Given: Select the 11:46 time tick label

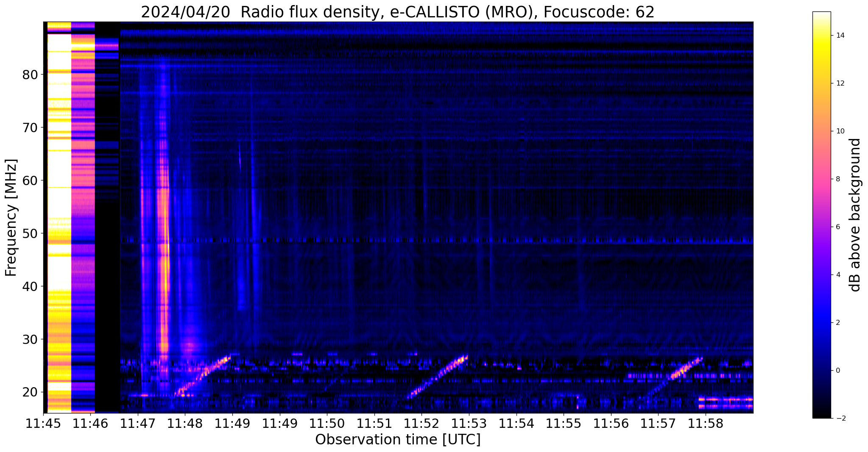Looking at the screenshot, I should (x=91, y=424).
